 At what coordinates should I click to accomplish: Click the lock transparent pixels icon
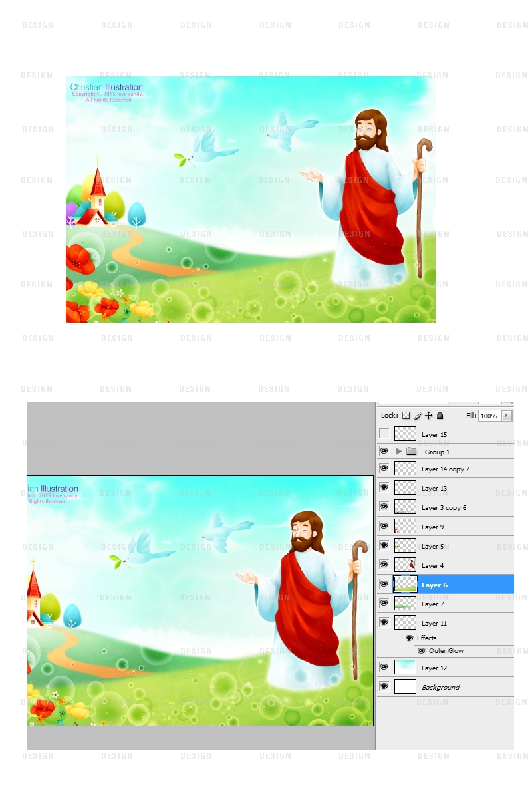406,416
